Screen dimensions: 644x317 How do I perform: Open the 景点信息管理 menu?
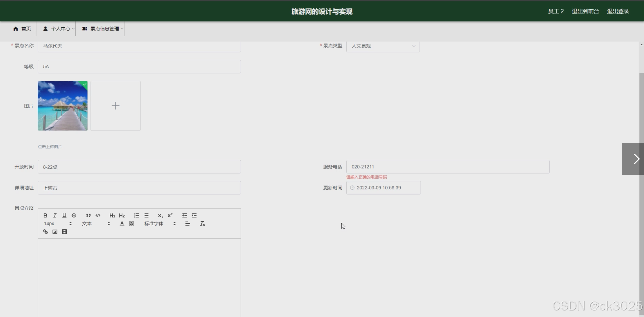pyautogui.click(x=102, y=29)
